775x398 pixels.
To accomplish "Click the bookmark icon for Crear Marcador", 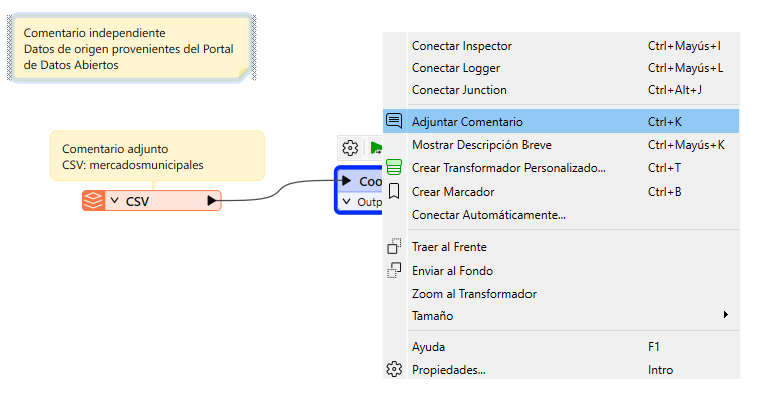I will [x=394, y=191].
